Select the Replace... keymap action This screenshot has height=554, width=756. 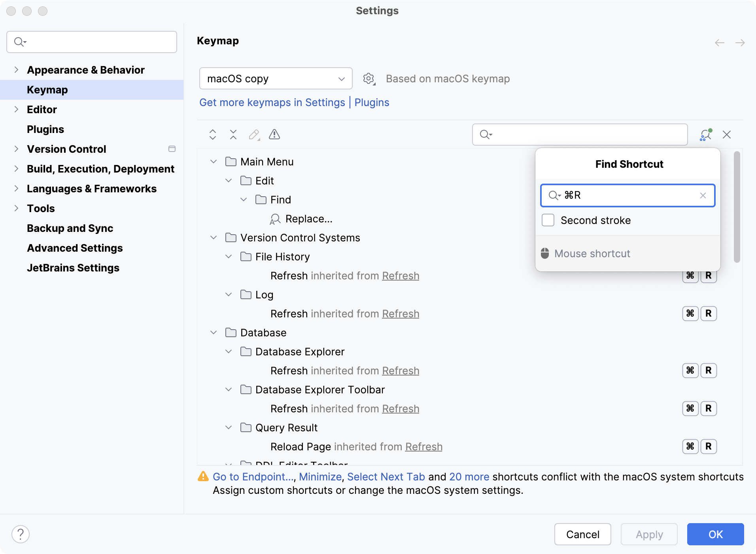(x=308, y=218)
